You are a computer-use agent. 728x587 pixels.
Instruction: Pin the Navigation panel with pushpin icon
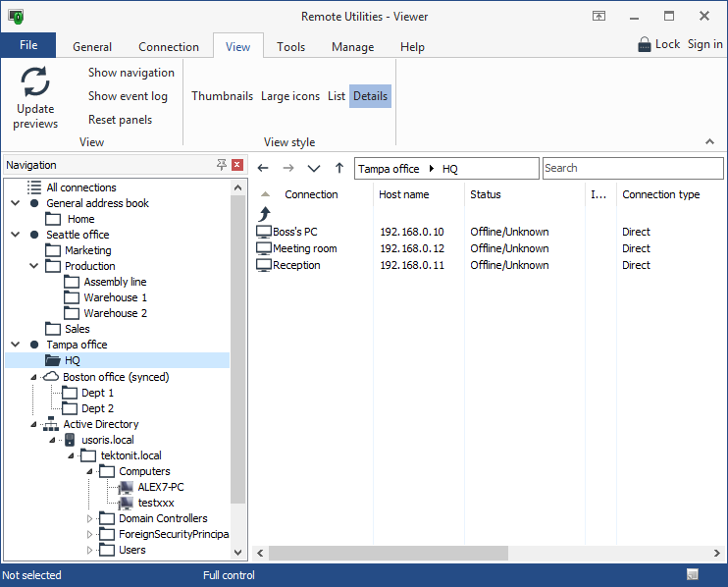coord(221,164)
